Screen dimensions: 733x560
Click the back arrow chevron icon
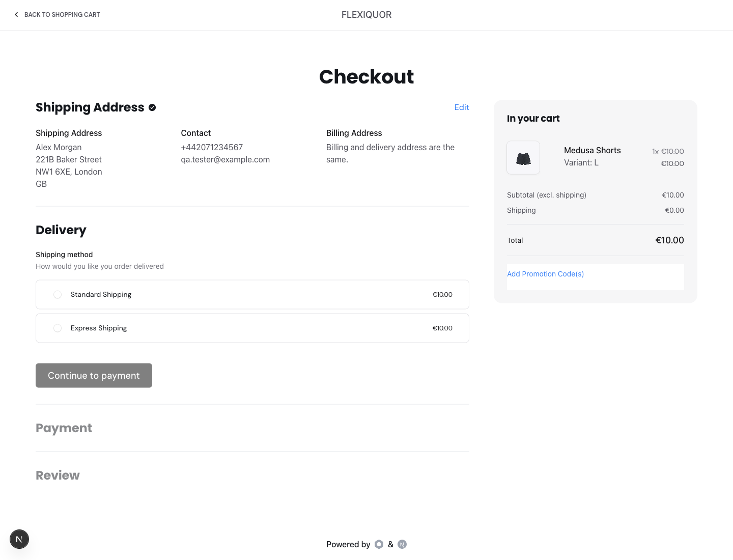(x=16, y=15)
